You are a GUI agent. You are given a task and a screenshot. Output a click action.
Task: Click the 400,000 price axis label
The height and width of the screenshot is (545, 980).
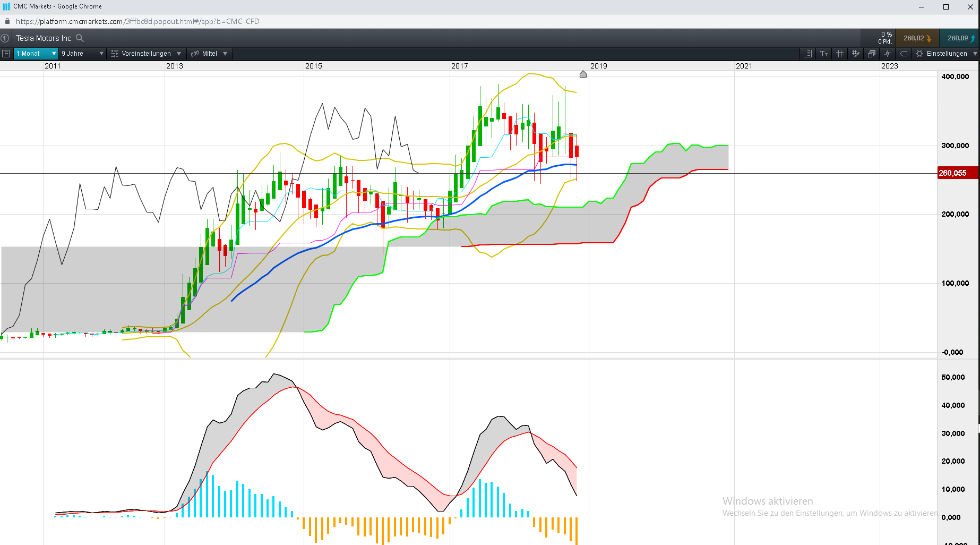[x=955, y=76]
